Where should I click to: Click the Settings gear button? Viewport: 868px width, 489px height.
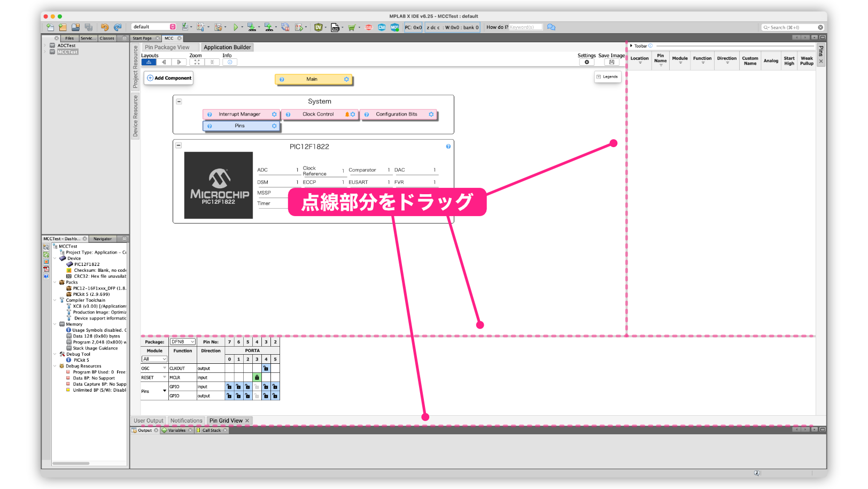point(586,62)
